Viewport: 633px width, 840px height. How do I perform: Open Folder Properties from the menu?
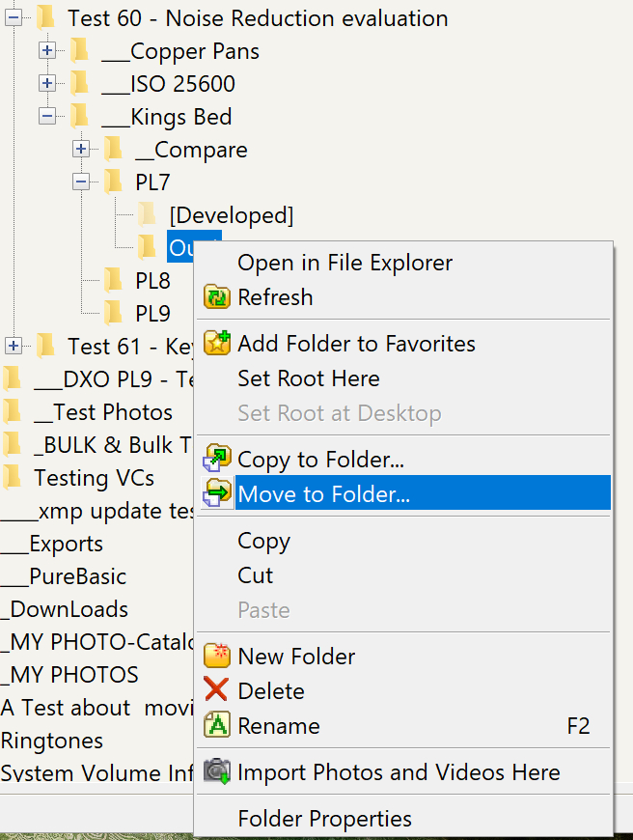coord(324,819)
